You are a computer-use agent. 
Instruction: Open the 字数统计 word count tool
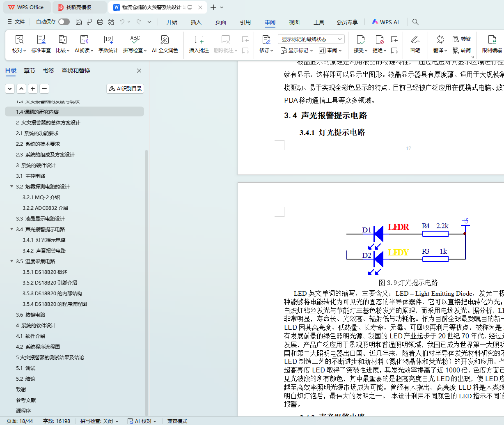tap(108, 40)
